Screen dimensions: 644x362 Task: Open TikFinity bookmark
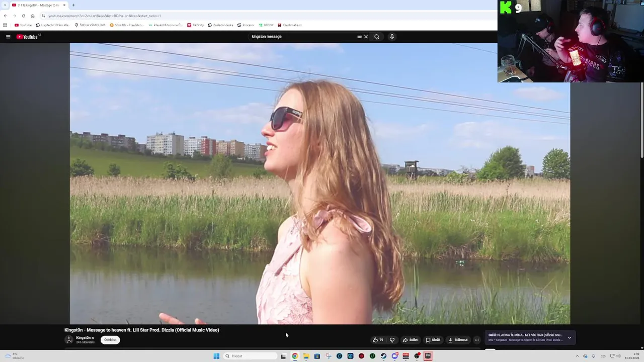196,25
